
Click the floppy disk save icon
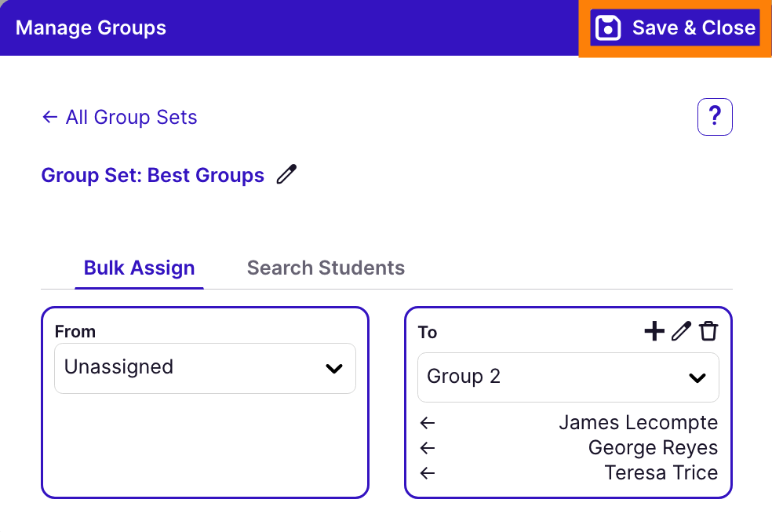pyautogui.click(x=608, y=28)
